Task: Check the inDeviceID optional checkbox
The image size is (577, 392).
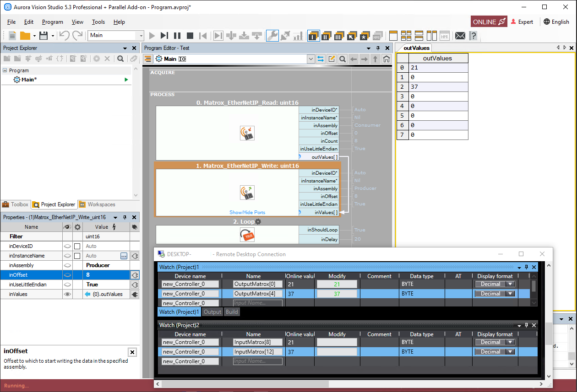Action: [x=77, y=246]
